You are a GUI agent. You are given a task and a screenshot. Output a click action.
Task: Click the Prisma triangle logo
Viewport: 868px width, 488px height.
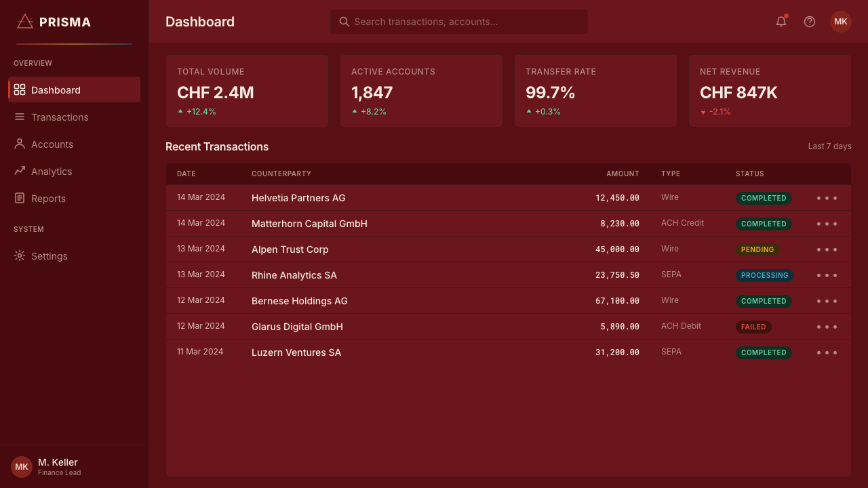(25, 22)
